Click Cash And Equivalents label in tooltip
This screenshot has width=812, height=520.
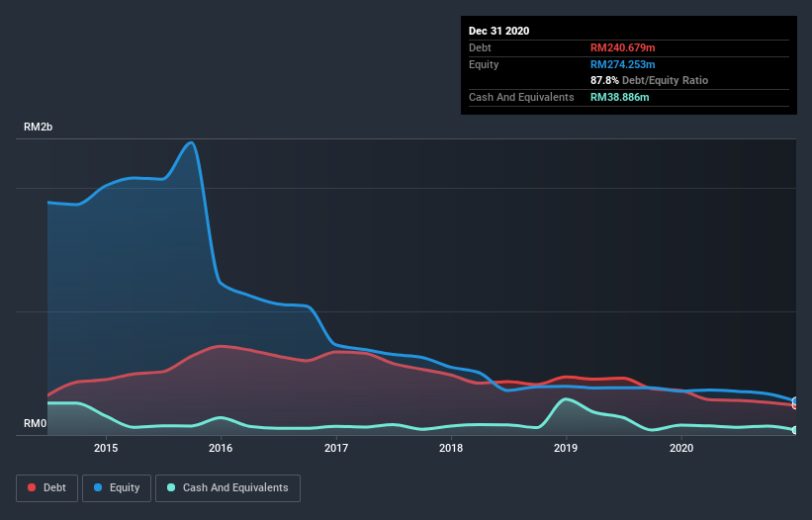point(521,97)
